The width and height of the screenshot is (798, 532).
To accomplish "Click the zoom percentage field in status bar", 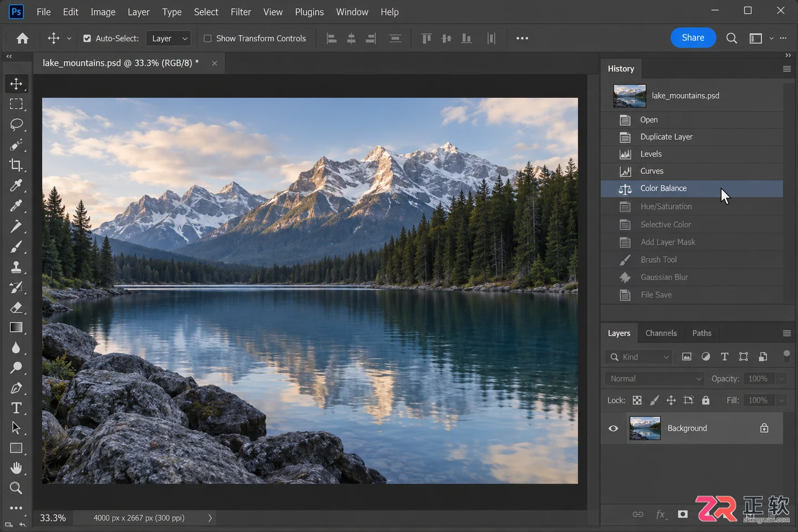I will point(53,518).
